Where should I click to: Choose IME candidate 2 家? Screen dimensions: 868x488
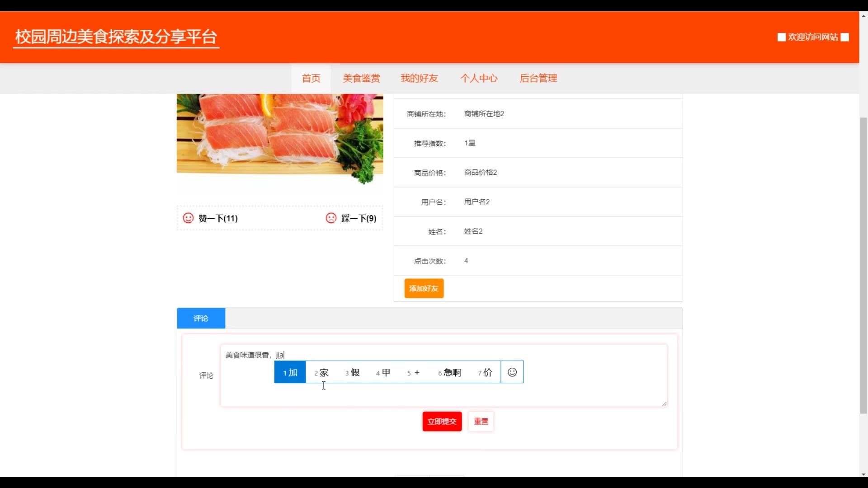click(x=321, y=372)
